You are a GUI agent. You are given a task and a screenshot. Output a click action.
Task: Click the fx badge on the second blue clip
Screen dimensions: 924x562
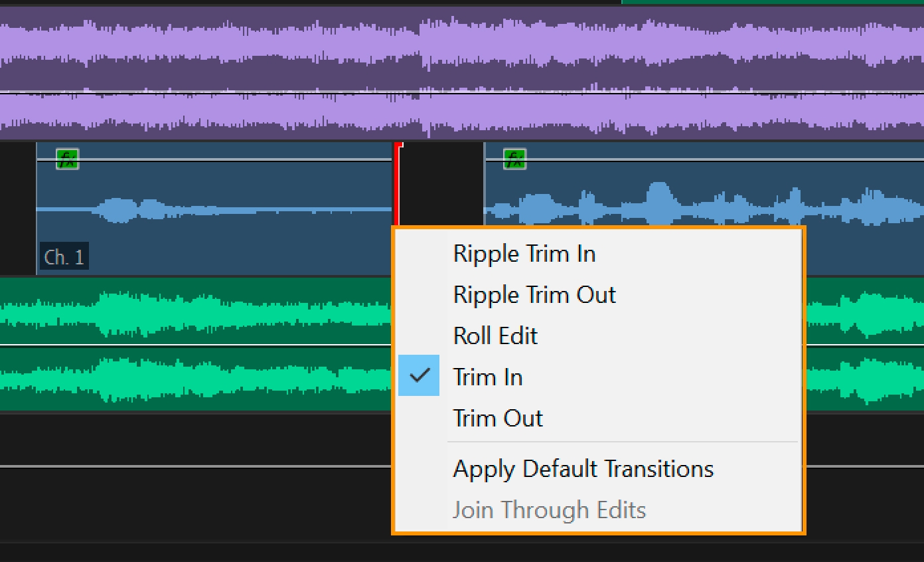tap(513, 158)
